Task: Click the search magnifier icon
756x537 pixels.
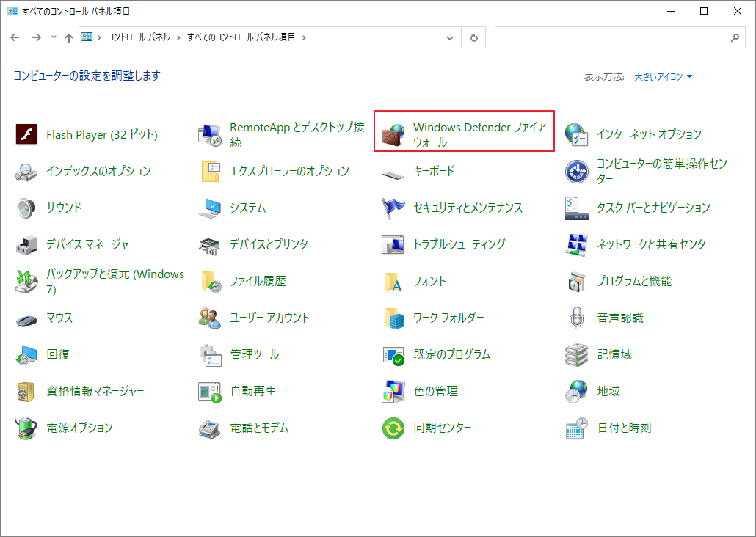Action: tap(735, 37)
